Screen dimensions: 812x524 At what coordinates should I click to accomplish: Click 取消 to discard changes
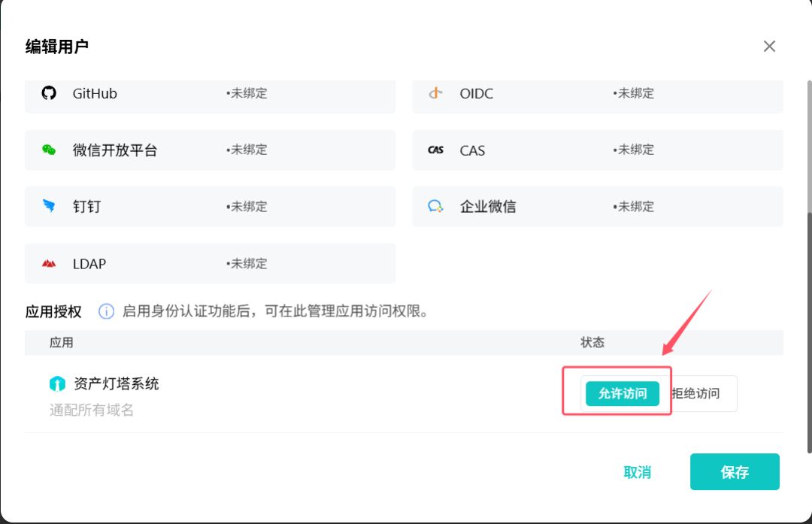tap(637, 472)
